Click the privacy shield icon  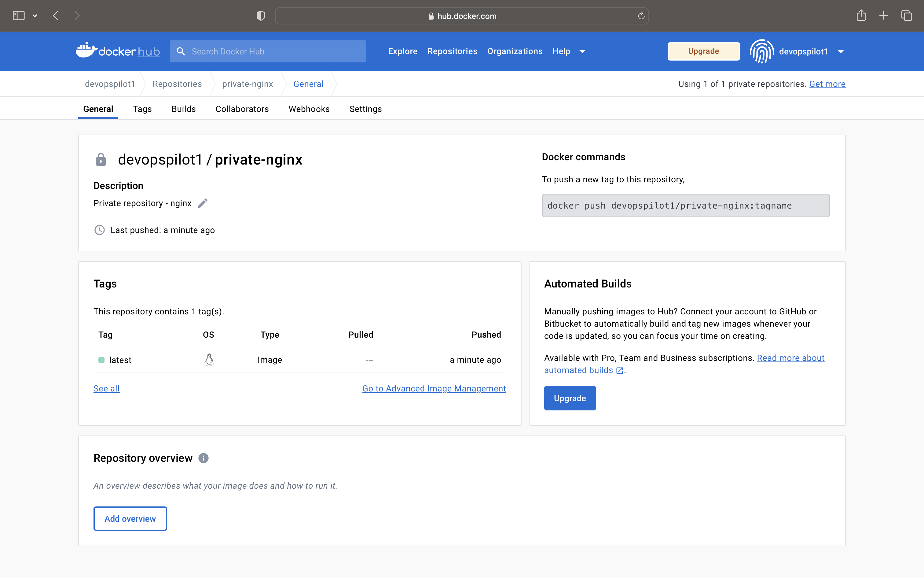point(261,16)
